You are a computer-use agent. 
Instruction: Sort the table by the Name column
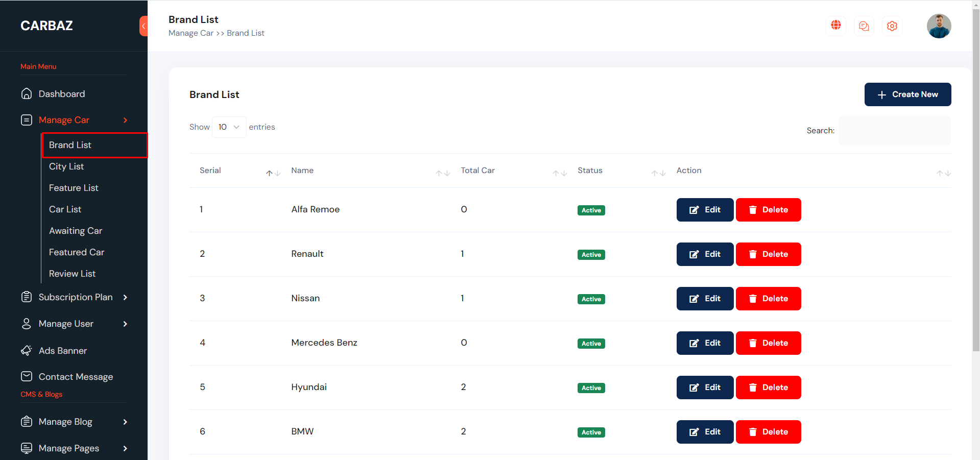tap(442, 173)
